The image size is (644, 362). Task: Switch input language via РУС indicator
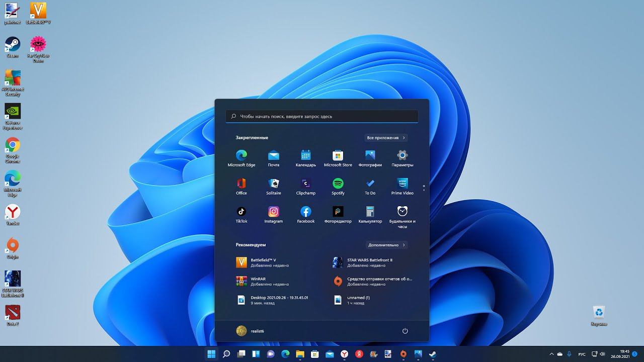click(582, 354)
